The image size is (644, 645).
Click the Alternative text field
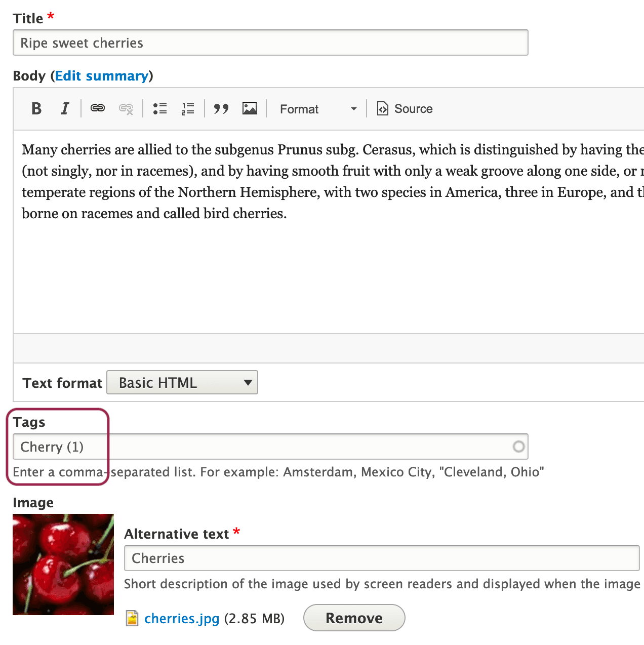coord(382,558)
